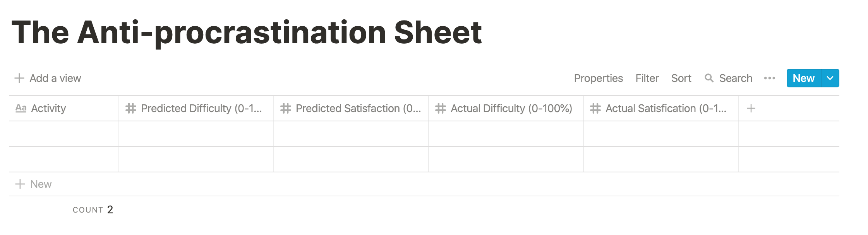Screen dimensions: 868x235
Task: Click the plus icon to add a column
Action: (751, 109)
